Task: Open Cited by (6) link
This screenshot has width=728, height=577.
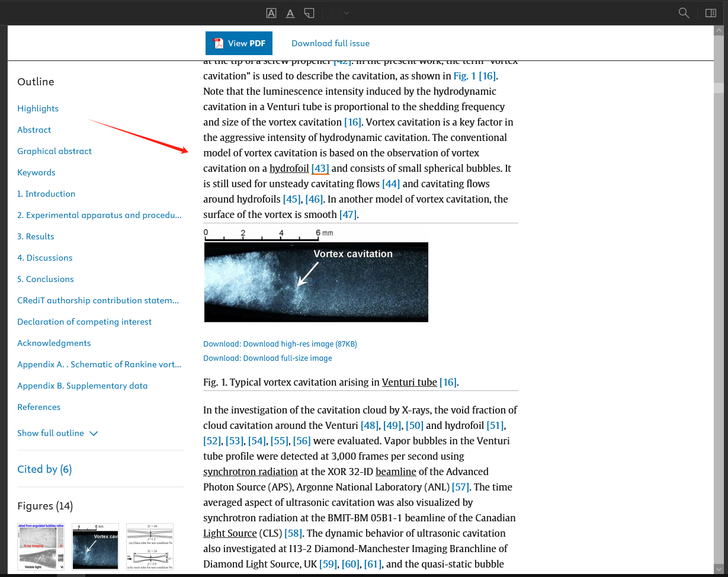Action: coord(44,469)
